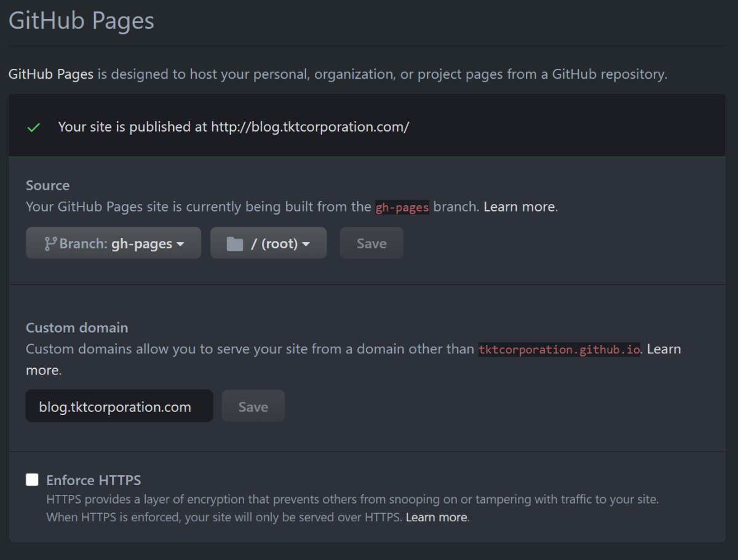Screen dimensions: 738x560
Task: Click the GitHub Pages section heading
Action: click(81, 21)
